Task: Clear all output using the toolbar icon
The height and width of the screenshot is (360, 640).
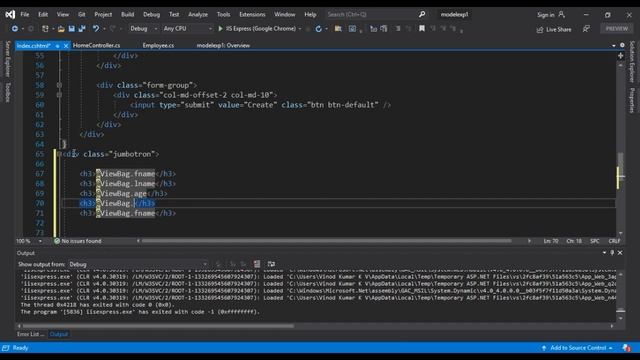Action: (257, 264)
